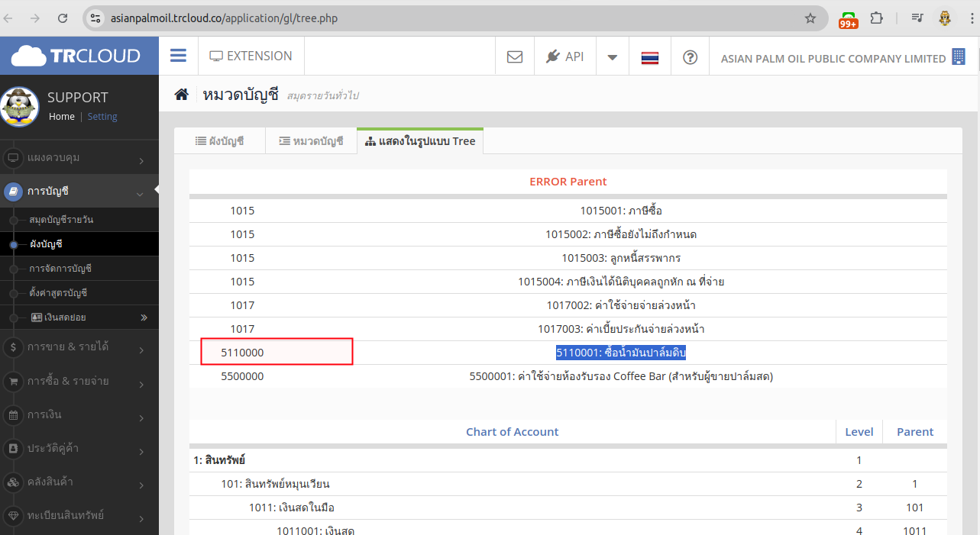This screenshot has height=535, width=980.
Task: Expand the แผงควบคุม sidebar menu
Action: (x=79, y=158)
